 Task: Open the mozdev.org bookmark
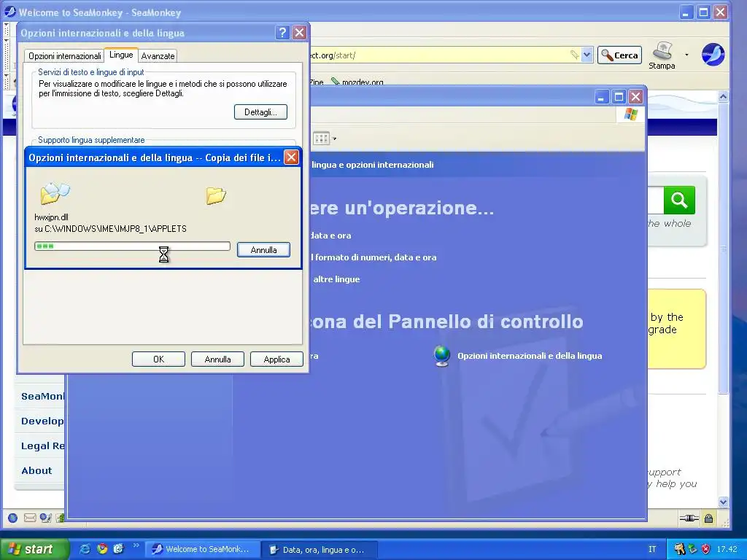(x=357, y=82)
